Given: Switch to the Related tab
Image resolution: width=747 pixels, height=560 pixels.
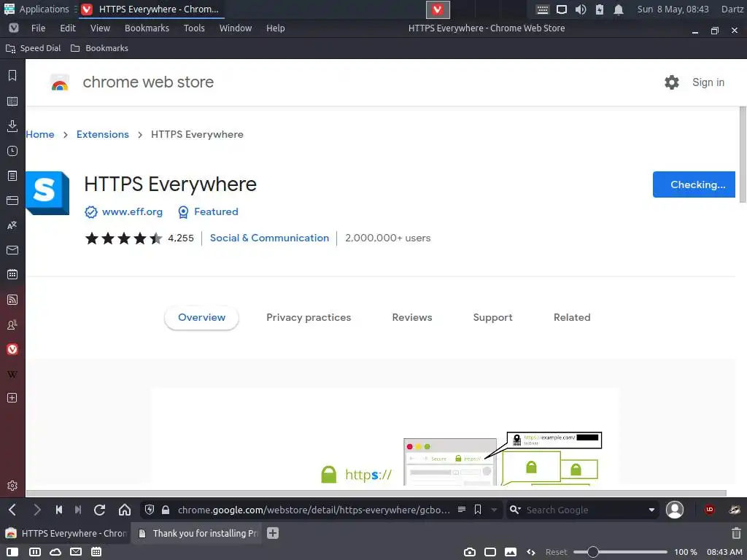Looking at the screenshot, I should [x=572, y=318].
